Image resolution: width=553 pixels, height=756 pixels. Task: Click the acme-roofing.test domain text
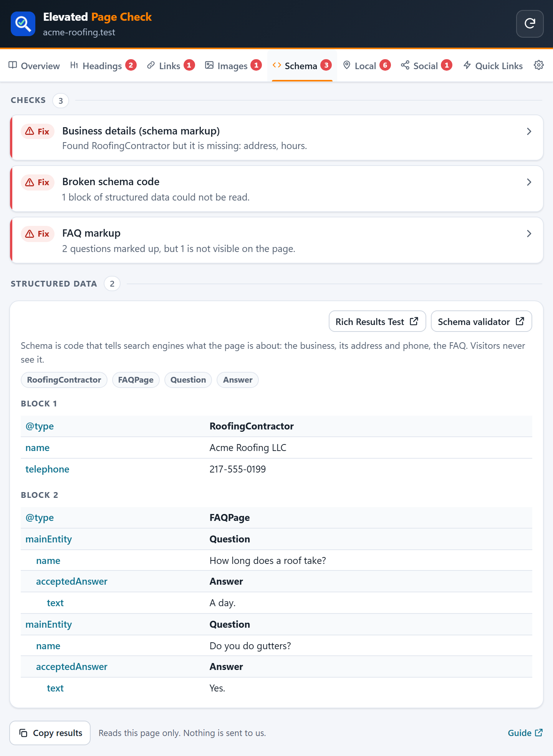click(79, 32)
